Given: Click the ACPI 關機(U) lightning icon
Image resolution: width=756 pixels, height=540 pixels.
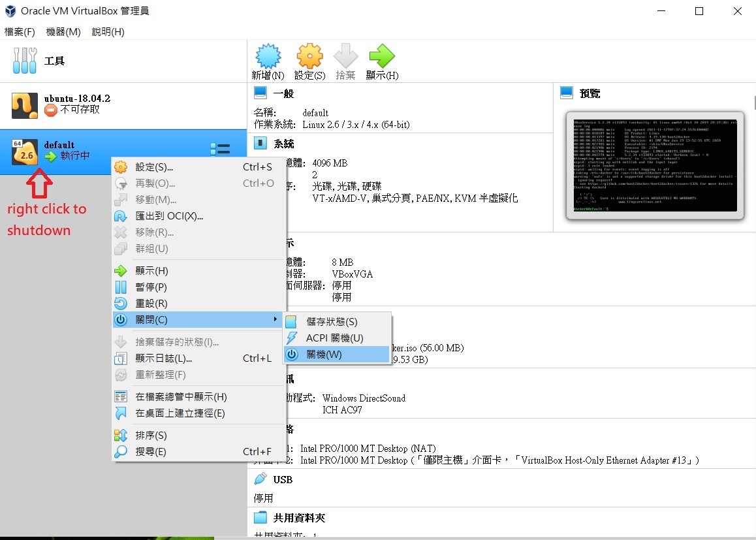Looking at the screenshot, I should pyautogui.click(x=291, y=338).
